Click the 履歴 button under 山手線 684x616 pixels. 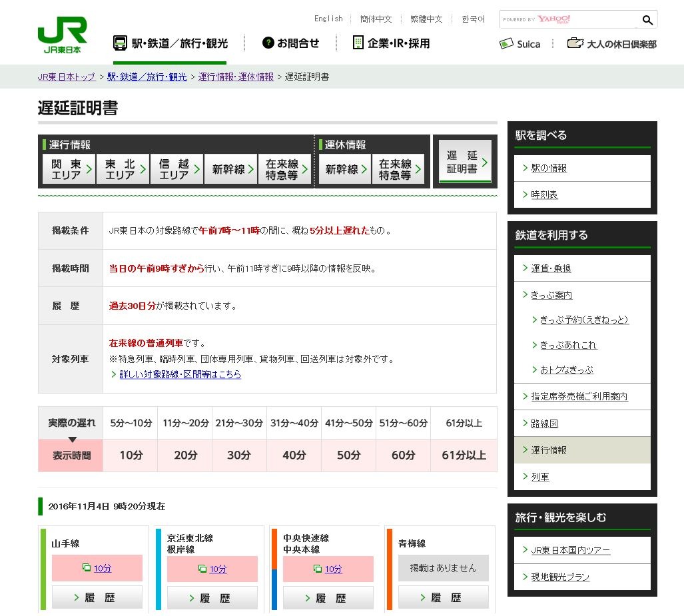[x=97, y=597]
